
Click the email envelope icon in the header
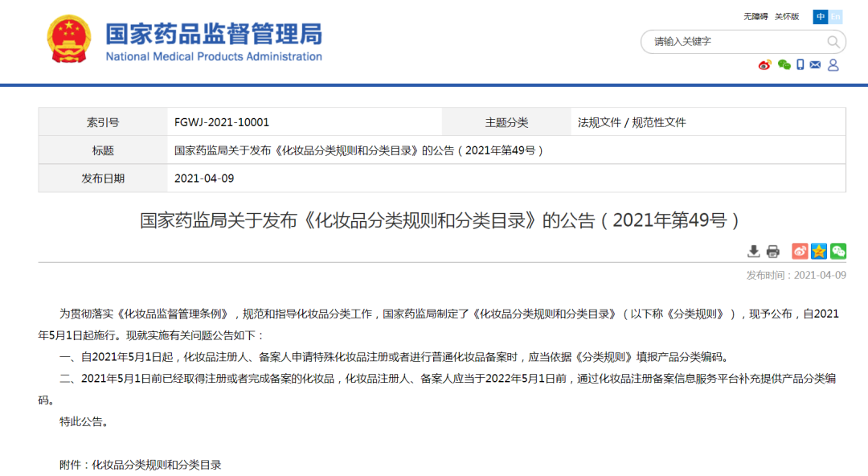815,64
